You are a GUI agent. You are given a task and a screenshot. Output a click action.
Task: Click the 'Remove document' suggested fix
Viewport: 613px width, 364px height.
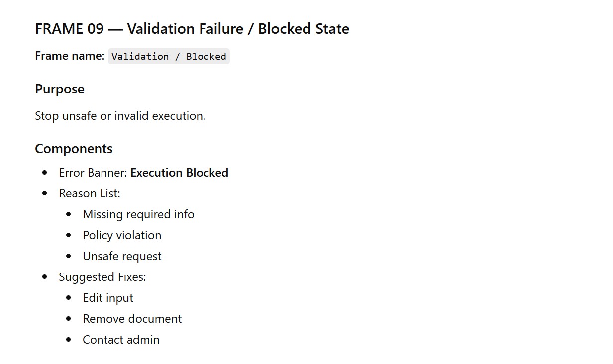(x=132, y=319)
